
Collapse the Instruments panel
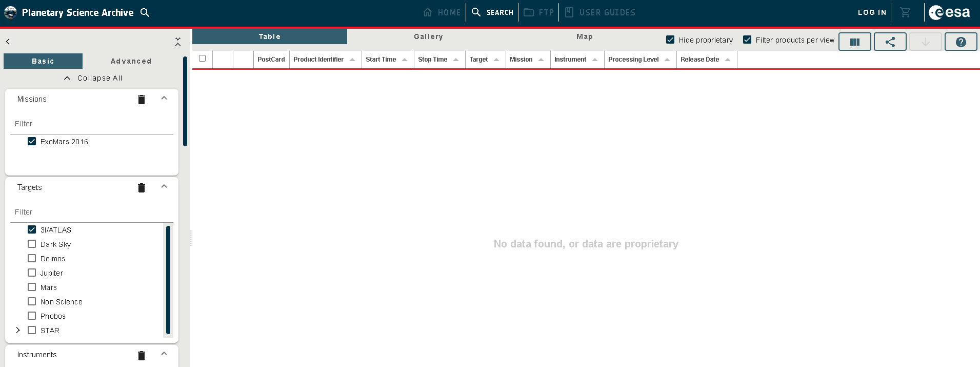(164, 354)
